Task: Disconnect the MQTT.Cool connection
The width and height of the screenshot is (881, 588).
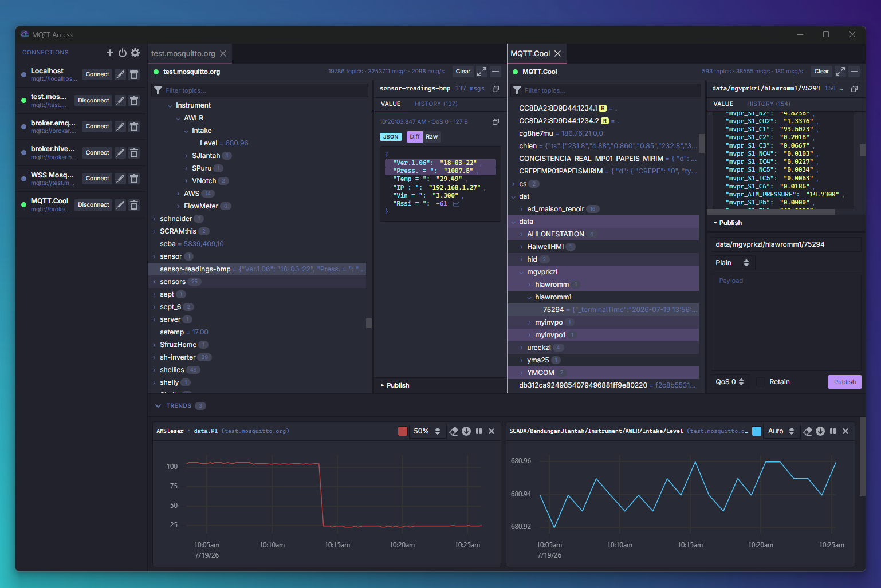Action: [93, 205]
